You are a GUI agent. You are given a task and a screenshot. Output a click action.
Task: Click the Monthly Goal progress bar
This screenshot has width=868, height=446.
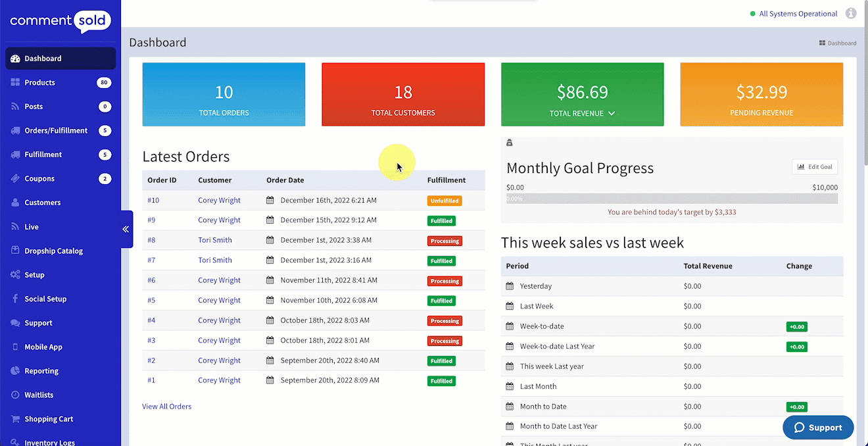[x=672, y=199]
